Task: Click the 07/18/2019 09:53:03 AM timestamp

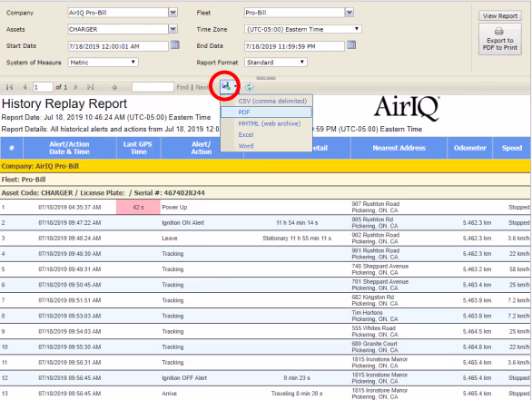Action: pos(70,316)
